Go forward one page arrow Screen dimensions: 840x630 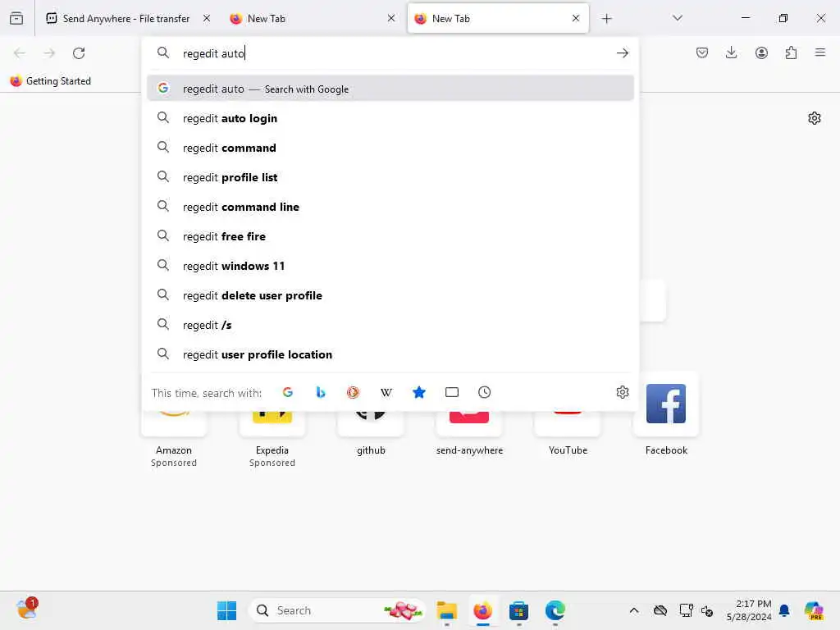(x=49, y=53)
